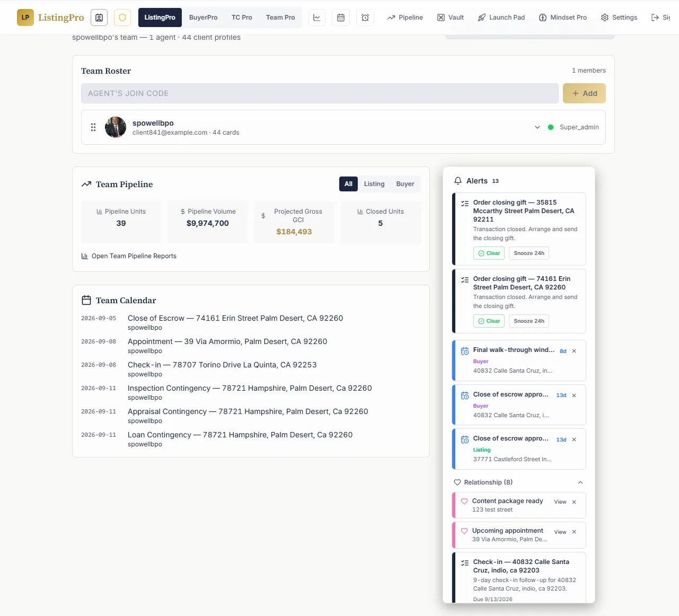This screenshot has width=679, height=616.
Task: Click checklist icon on Check-in 40832 alert
Action: [x=465, y=563]
